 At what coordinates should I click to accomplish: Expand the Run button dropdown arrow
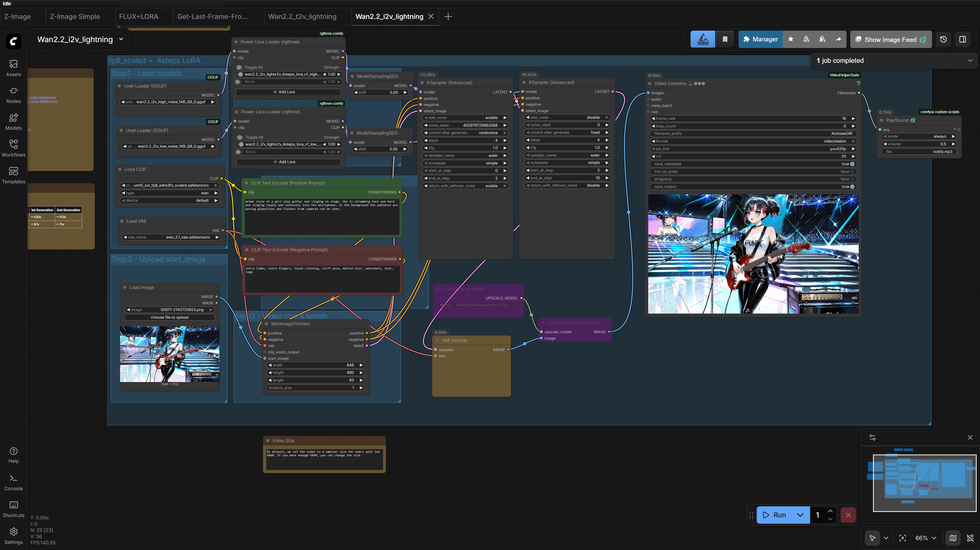tap(800, 515)
